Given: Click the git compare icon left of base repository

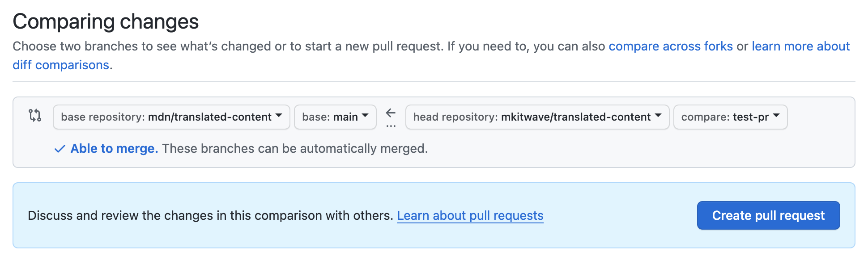Looking at the screenshot, I should point(35,116).
